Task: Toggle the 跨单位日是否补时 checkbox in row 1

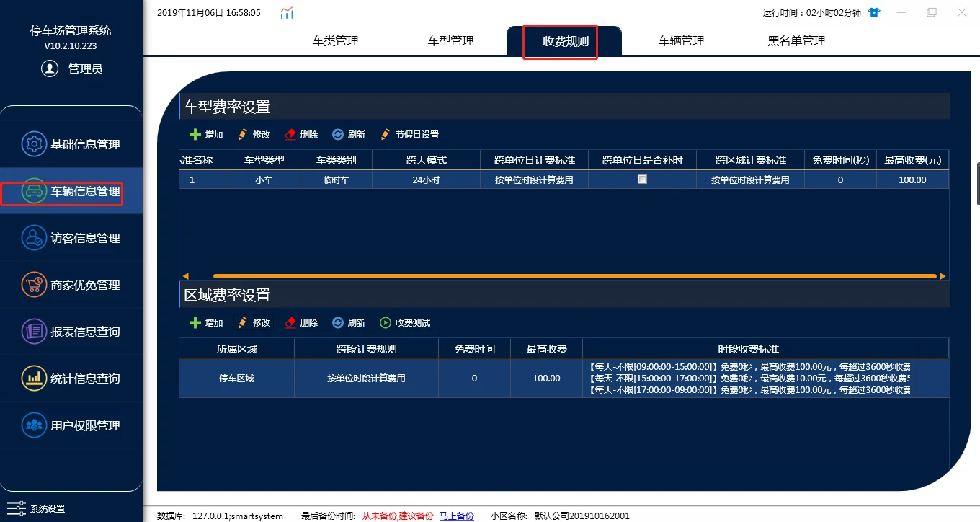Action: (x=642, y=180)
